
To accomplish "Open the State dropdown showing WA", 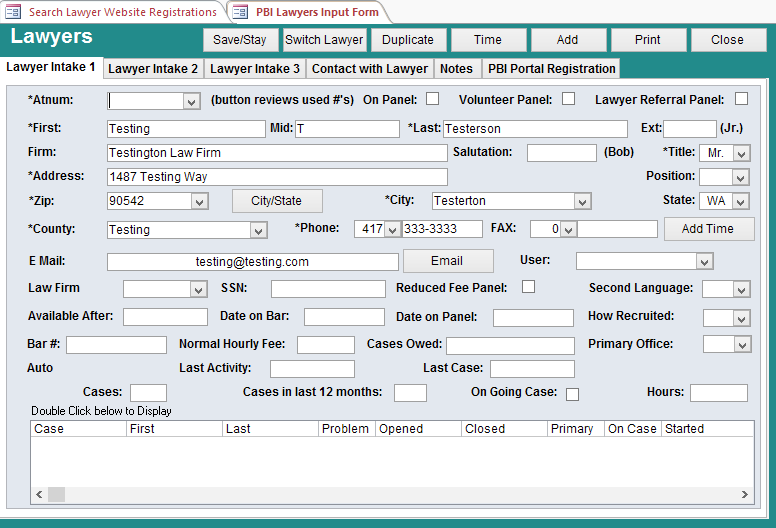I will pyautogui.click(x=741, y=201).
